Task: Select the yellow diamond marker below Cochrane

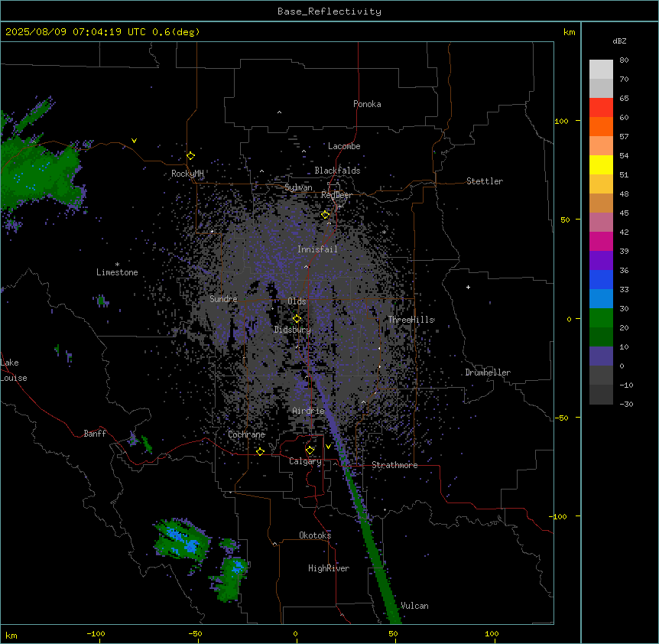Action: (x=260, y=451)
